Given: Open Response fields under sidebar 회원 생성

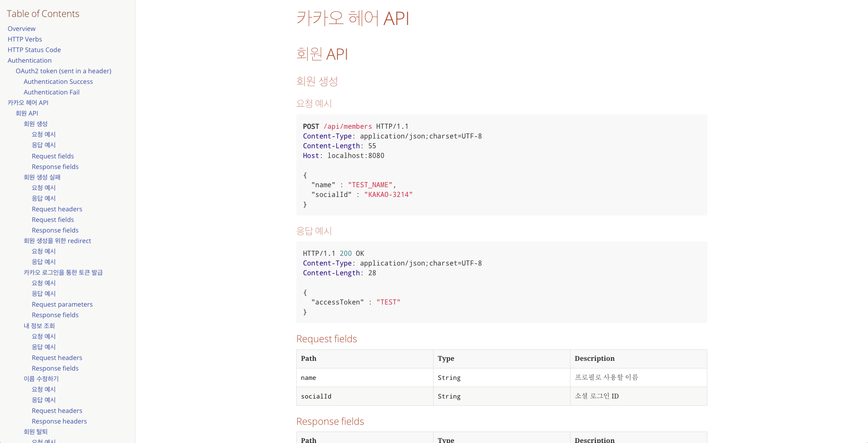Looking at the screenshot, I should tap(55, 166).
